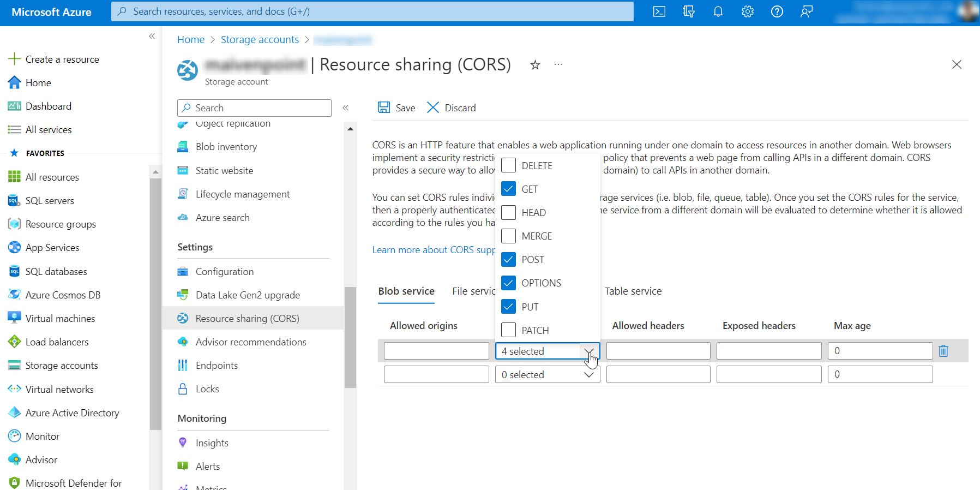Open the help question mark icon
The height and width of the screenshot is (490, 980).
coord(777,11)
